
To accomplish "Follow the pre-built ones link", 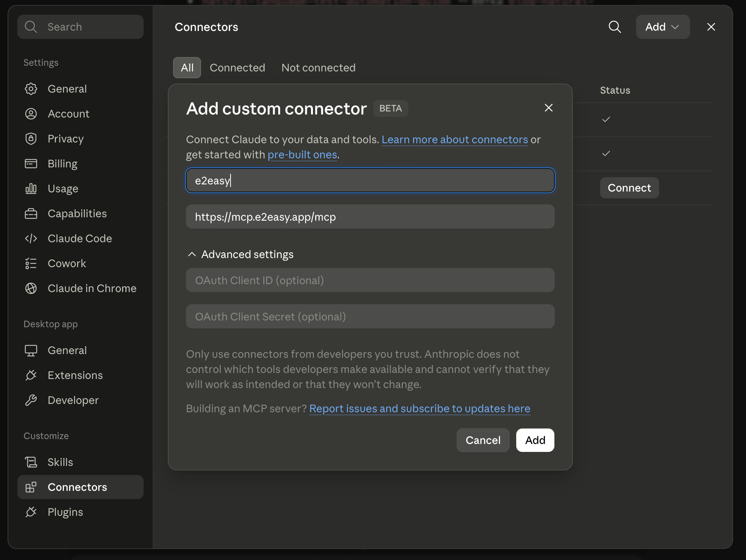I will click(x=302, y=155).
